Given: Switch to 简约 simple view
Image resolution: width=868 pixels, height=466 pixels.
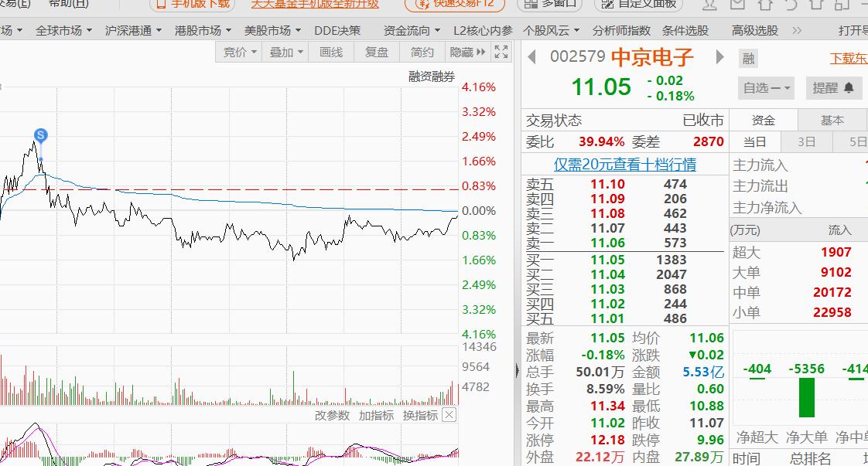Looking at the screenshot, I should [x=422, y=53].
